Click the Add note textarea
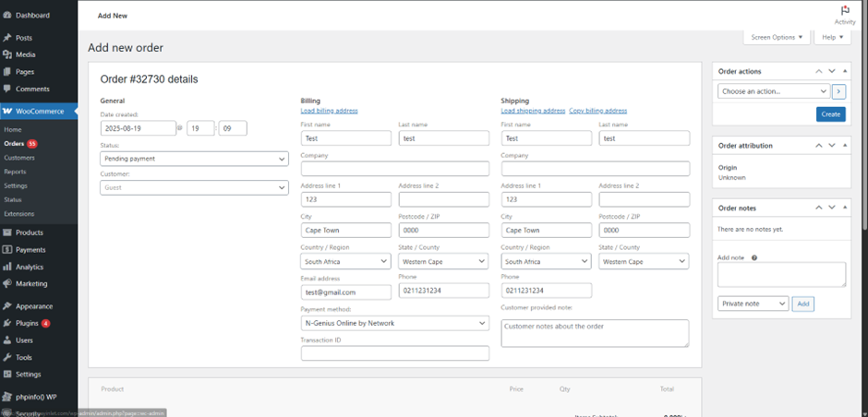868x417 pixels. click(781, 275)
